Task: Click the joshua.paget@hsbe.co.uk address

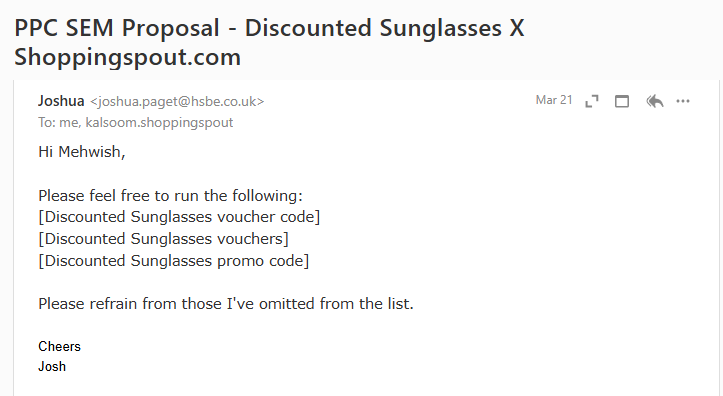Action: tap(177, 101)
